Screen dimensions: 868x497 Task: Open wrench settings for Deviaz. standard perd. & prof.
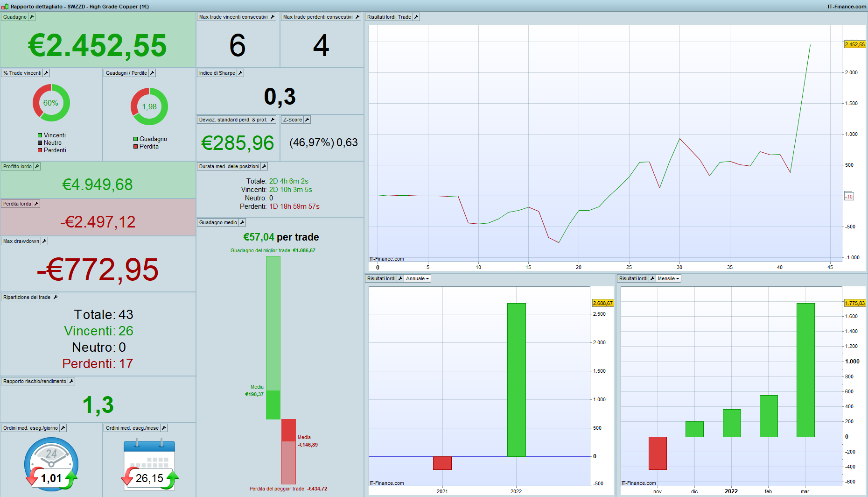pyautogui.click(x=273, y=120)
